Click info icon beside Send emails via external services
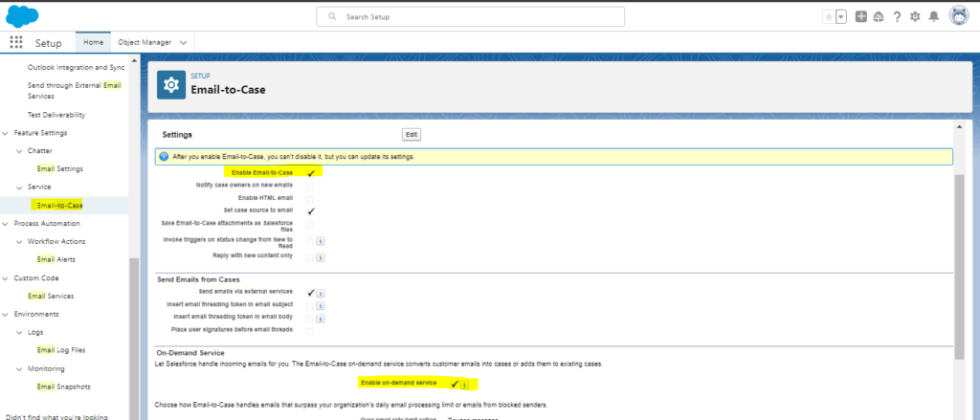Image resolution: width=980 pixels, height=420 pixels. point(321,292)
